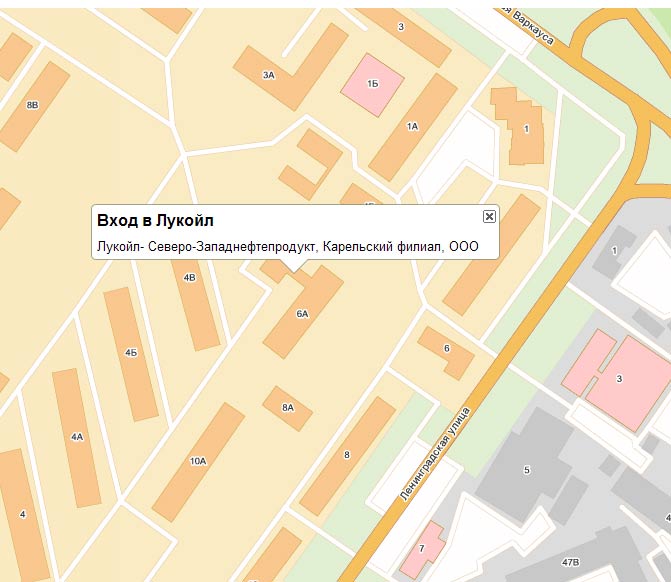Click the Лукойл Северо-Западнефтепродукт description text
The height and width of the screenshot is (582, 671).
(287, 246)
